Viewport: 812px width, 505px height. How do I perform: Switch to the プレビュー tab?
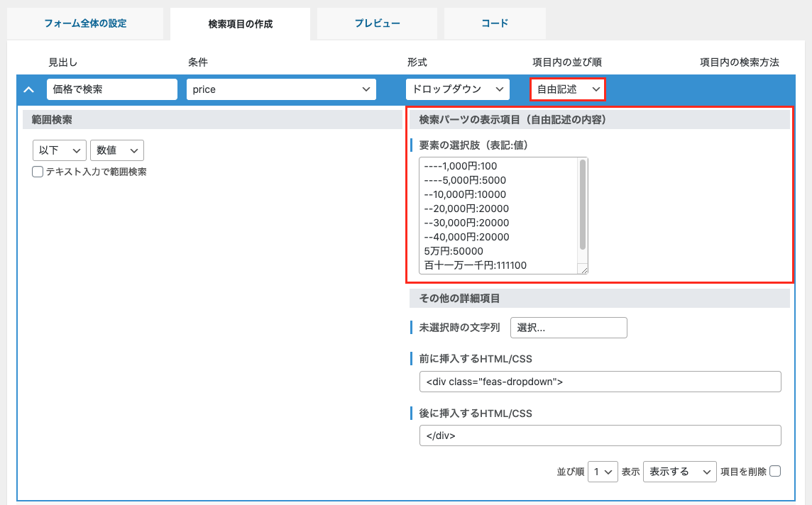pos(377,23)
